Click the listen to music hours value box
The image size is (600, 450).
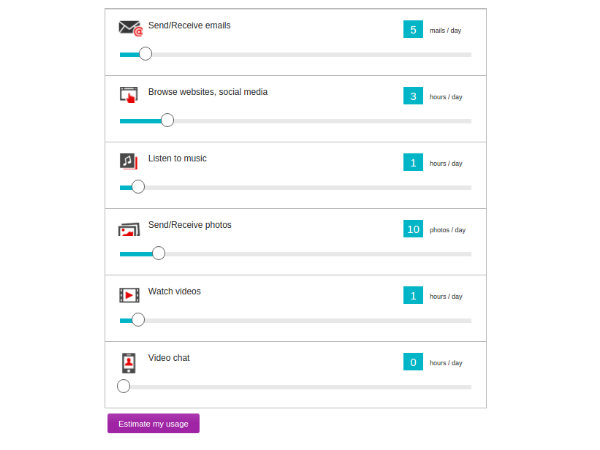tap(413, 162)
